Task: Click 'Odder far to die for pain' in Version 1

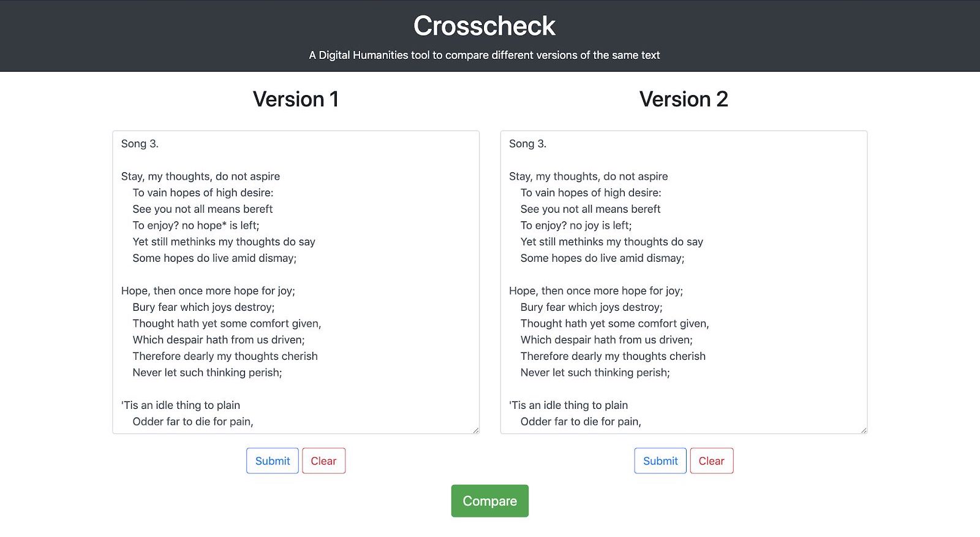Action: pos(193,421)
